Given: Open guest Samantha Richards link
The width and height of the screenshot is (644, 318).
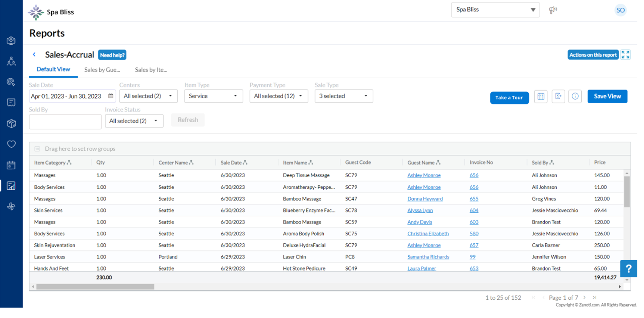Looking at the screenshot, I should [428, 257].
